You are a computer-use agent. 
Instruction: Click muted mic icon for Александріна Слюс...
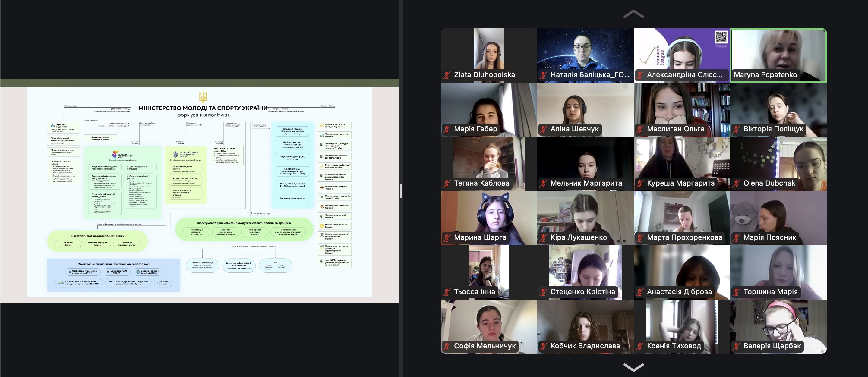(640, 75)
